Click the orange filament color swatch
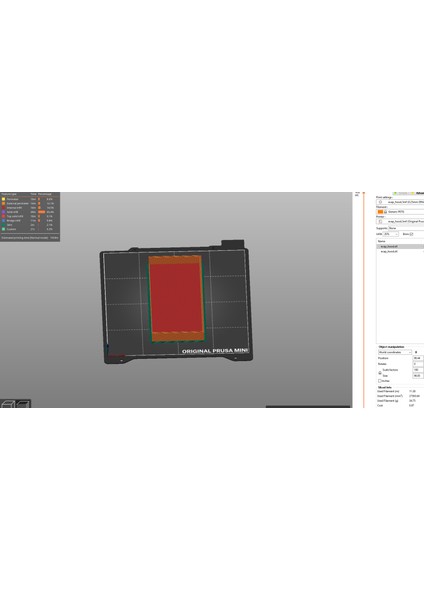424x600 pixels. [x=380, y=212]
